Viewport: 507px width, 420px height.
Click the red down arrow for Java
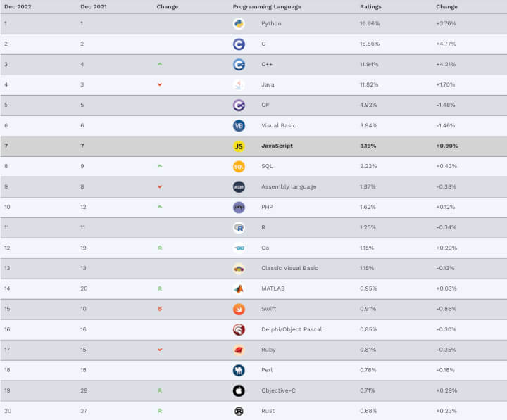(x=160, y=84)
